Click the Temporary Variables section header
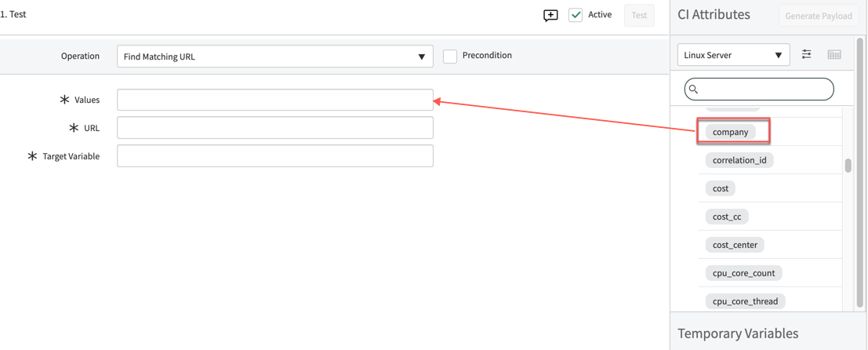 (738, 334)
